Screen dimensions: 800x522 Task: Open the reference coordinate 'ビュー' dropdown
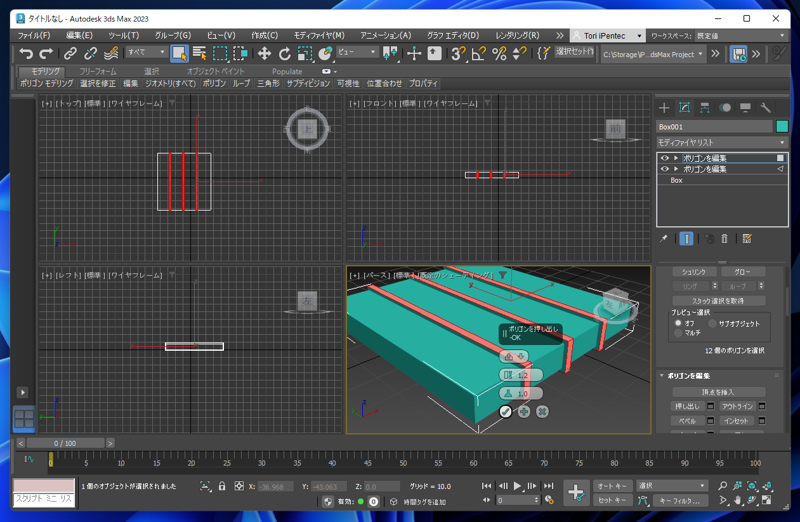357,52
